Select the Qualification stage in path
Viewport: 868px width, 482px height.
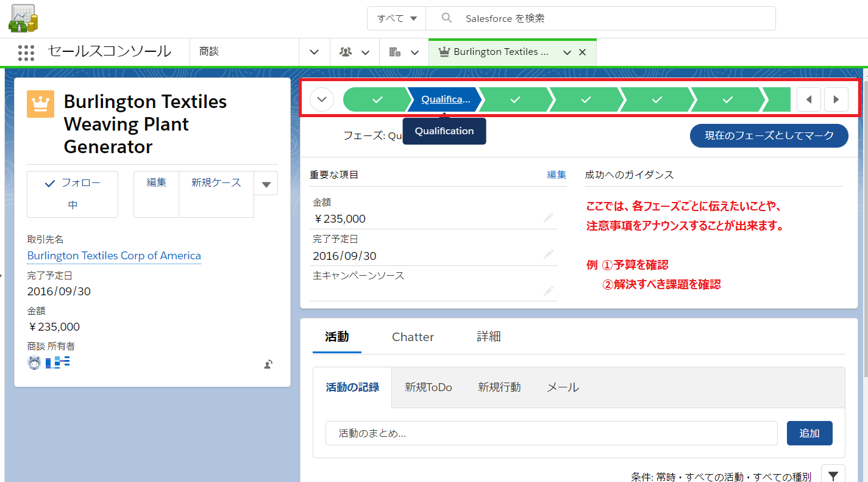(x=445, y=99)
